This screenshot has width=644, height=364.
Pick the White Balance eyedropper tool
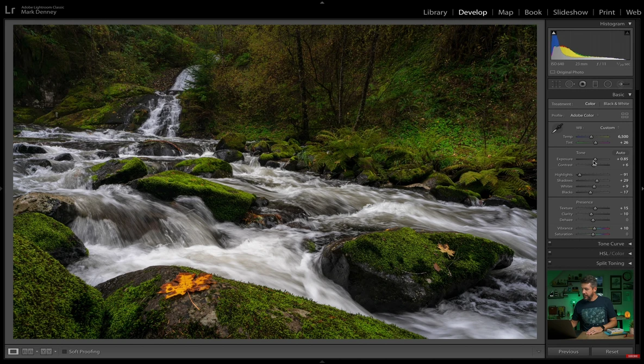[557, 129]
